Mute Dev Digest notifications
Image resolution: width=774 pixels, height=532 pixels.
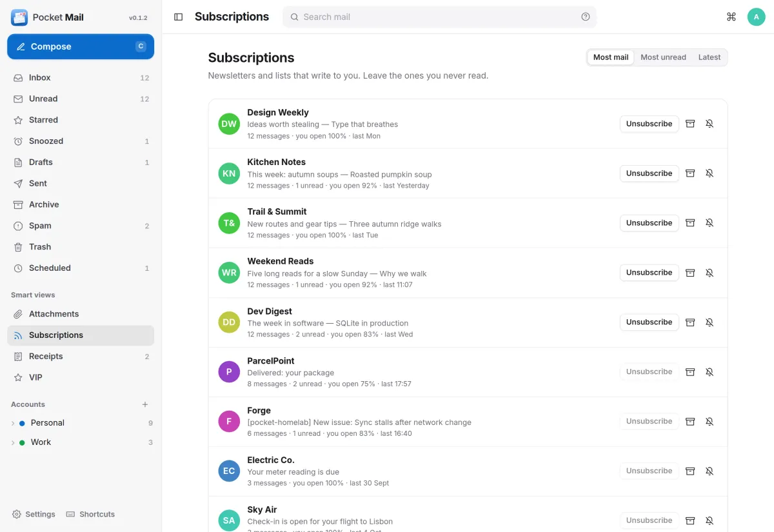click(x=709, y=322)
